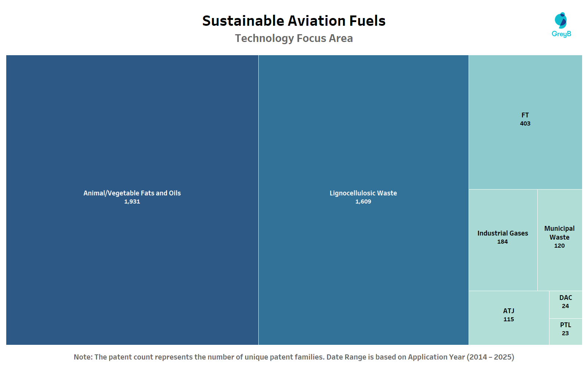
Task: Click the 115 value under ATJ
Action: [x=509, y=319]
